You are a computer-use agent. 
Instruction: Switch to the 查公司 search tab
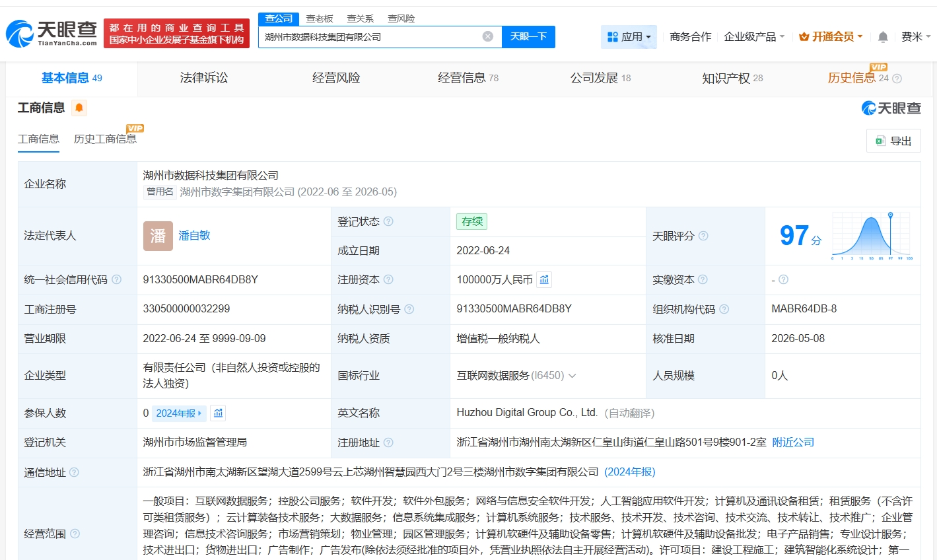pos(279,18)
